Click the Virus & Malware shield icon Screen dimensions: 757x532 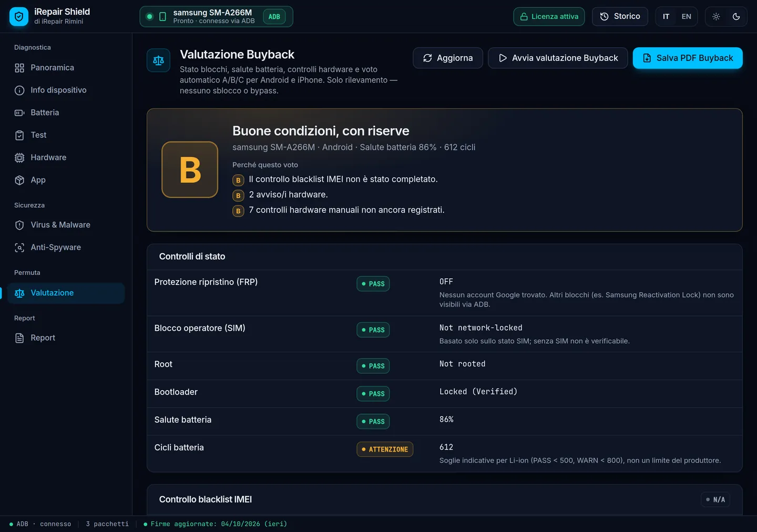click(19, 225)
